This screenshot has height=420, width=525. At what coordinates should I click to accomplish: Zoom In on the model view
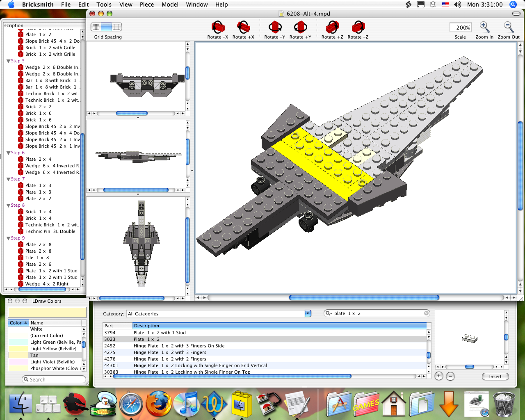click(x=484, y=27)
